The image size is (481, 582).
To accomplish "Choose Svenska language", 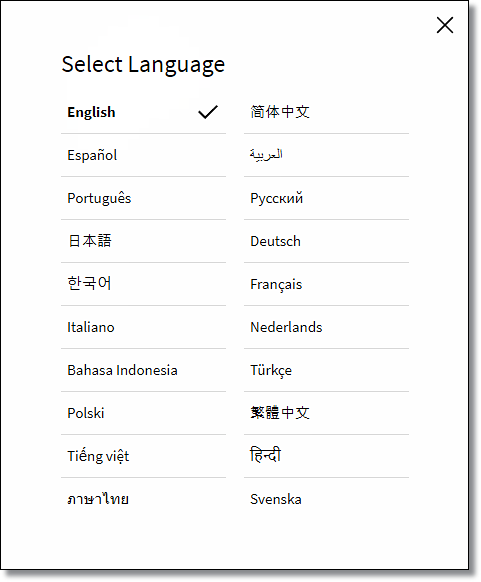I will tap(326, 499).
